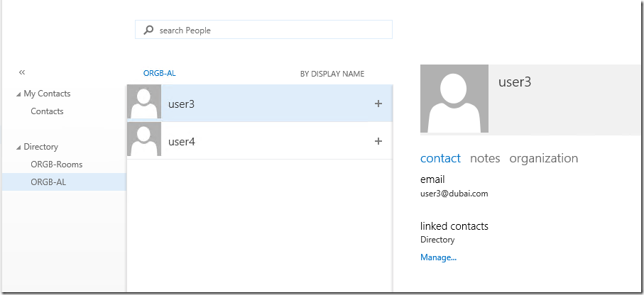This screenshot has width=644, height=295.
Task: Click user3's avatar in the list
Action: pos(144,101)
